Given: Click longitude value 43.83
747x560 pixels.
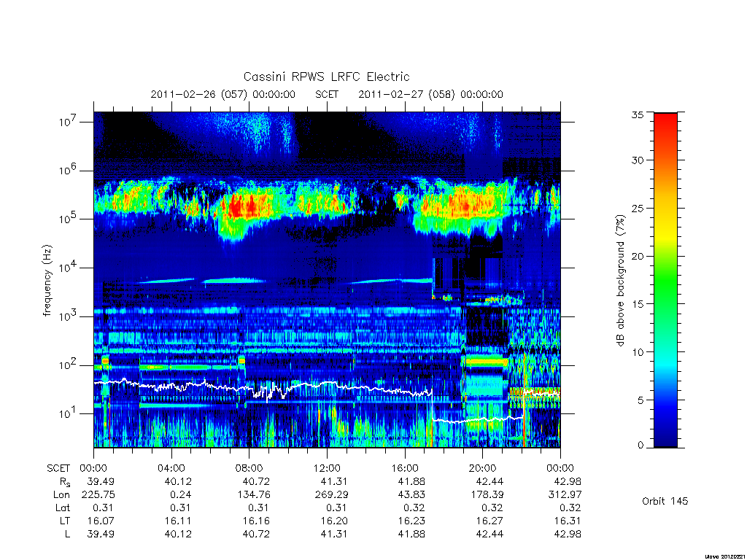Looking at the screenshot, I should coord(411,495).
